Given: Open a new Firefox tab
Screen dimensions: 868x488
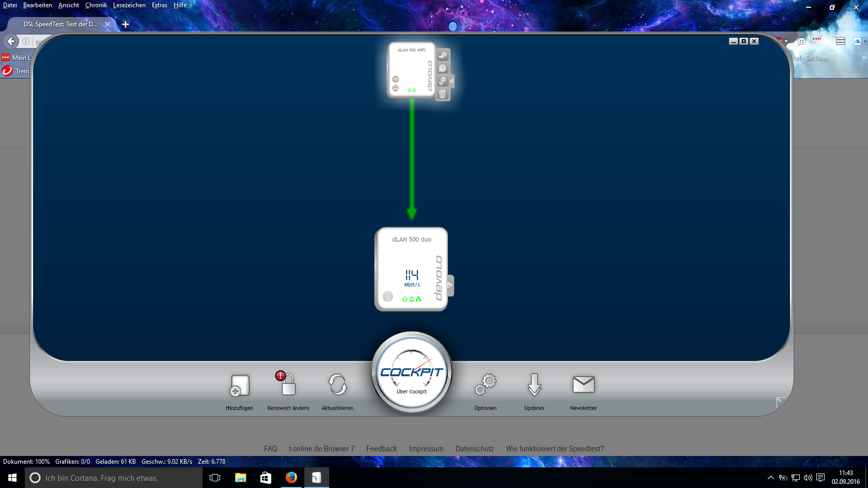Looking at the screenshot, I should point(125,24).
